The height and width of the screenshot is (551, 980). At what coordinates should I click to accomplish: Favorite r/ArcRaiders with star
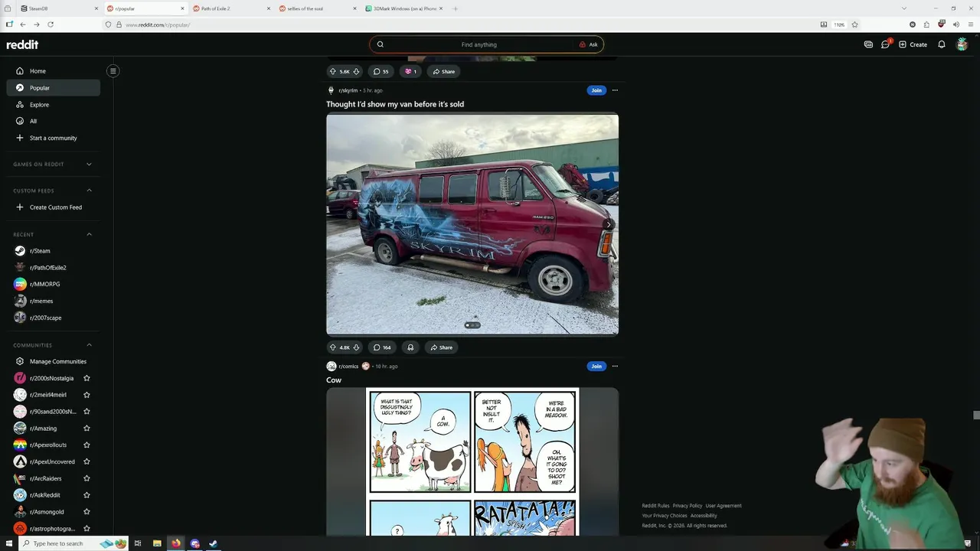(87, 478)
